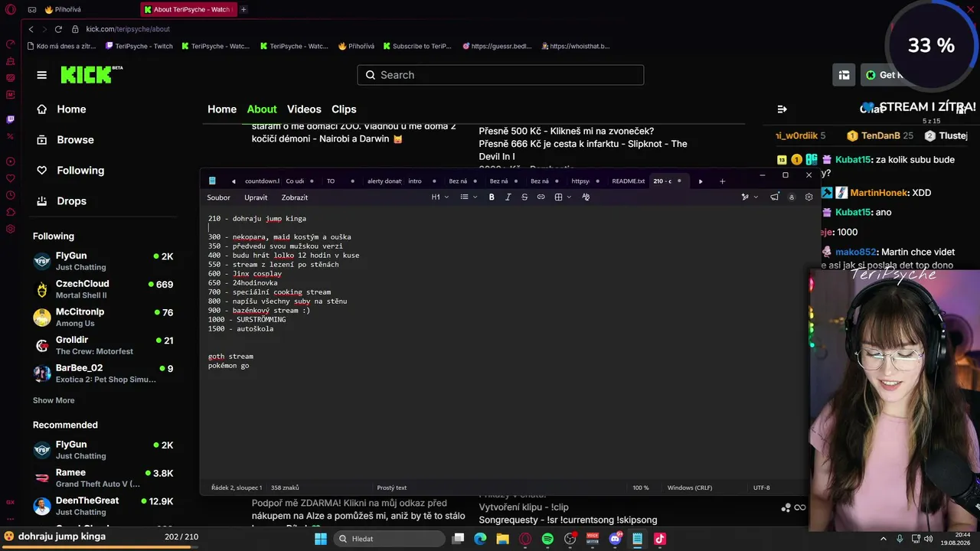Reload the Kick page in browser
This screenshot has width=980, height=551.
coord(58,29)
